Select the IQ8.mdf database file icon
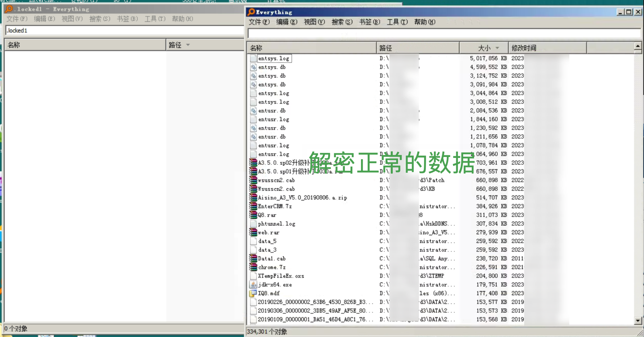 [253, 293]
